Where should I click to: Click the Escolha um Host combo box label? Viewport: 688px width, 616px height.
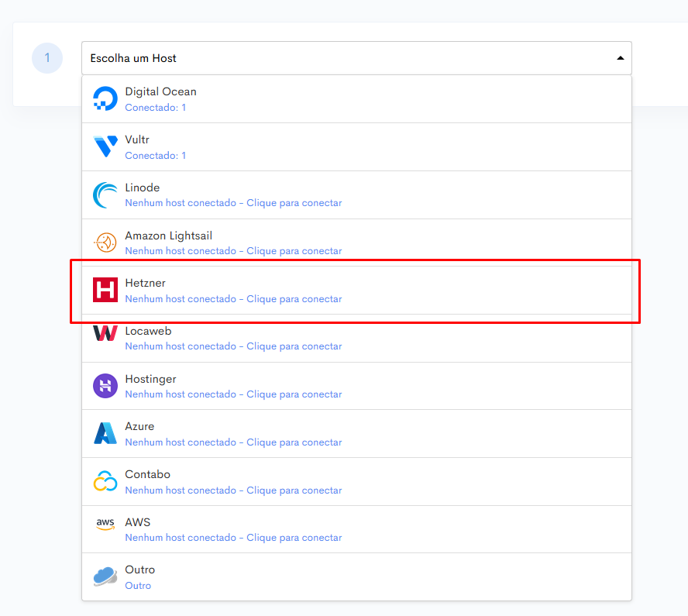133,58
